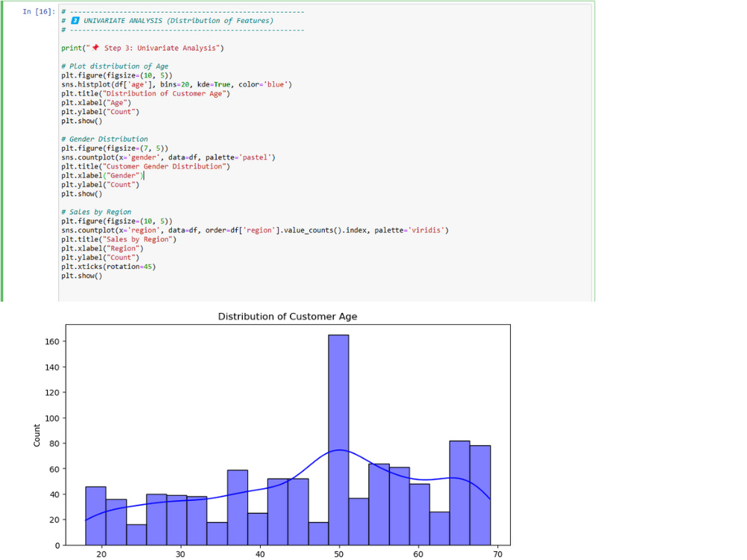Click plt.title("Sales by Region") code line
Image resolution: width=747 pixels, height=560 pixels.
point(119,239)
